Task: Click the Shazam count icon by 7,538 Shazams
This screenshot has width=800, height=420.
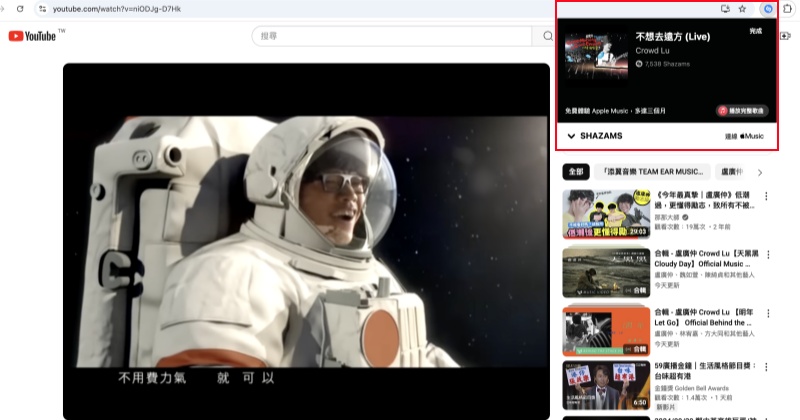Action: point(639,64)
